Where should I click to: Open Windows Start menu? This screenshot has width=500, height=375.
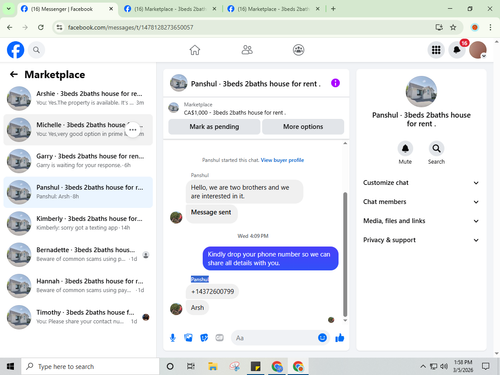tap(10, 367)
